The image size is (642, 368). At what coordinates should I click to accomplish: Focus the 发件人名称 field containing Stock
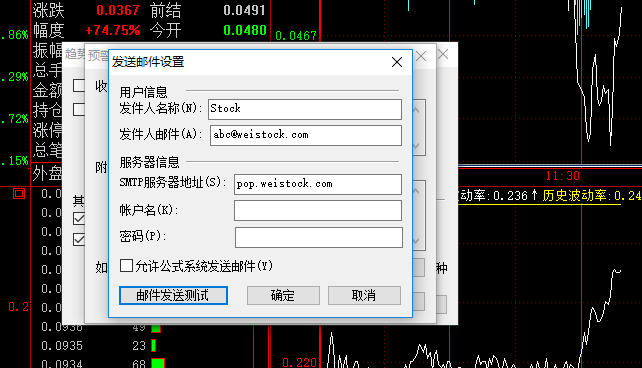pyautogui.click(x=305, y=109)
